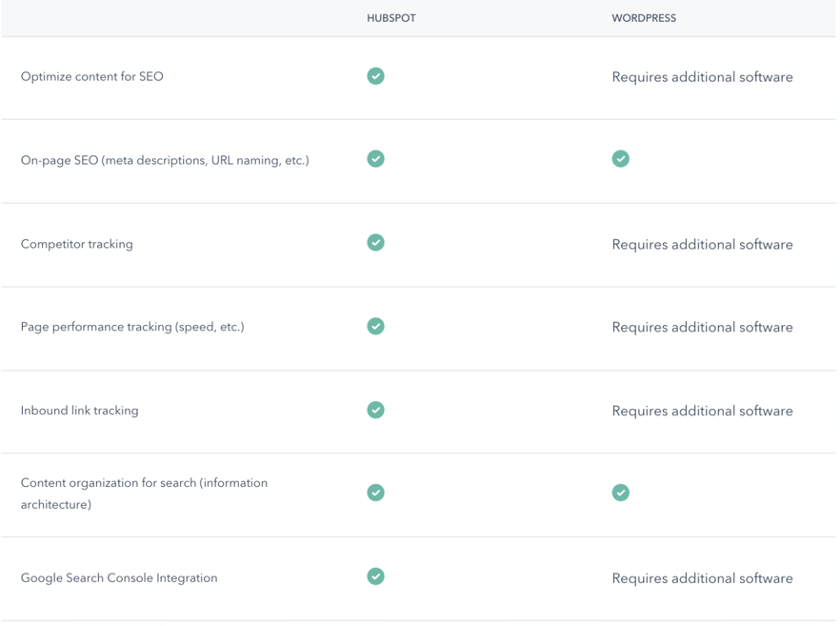Click HubSpot checkmark for Page performance tracking
The width and height of the screenshot is (840, 626).
(x=375, y=326)
